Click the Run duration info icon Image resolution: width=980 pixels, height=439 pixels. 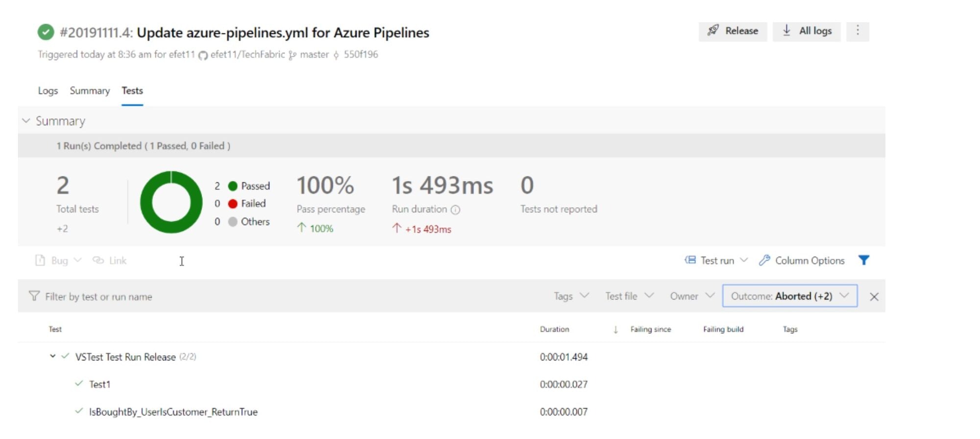pos(455,210)
